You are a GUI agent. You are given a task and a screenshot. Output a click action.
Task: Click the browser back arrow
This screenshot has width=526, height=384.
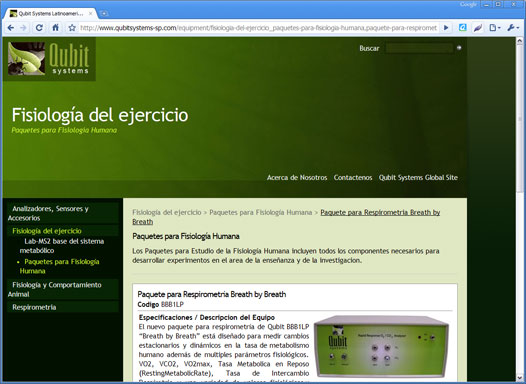(11, 28)
